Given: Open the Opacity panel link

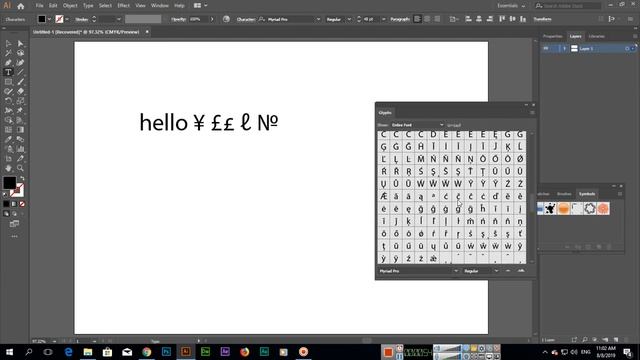Looking at the screenshot, I should pyautogui.click(x=178, y=19).
